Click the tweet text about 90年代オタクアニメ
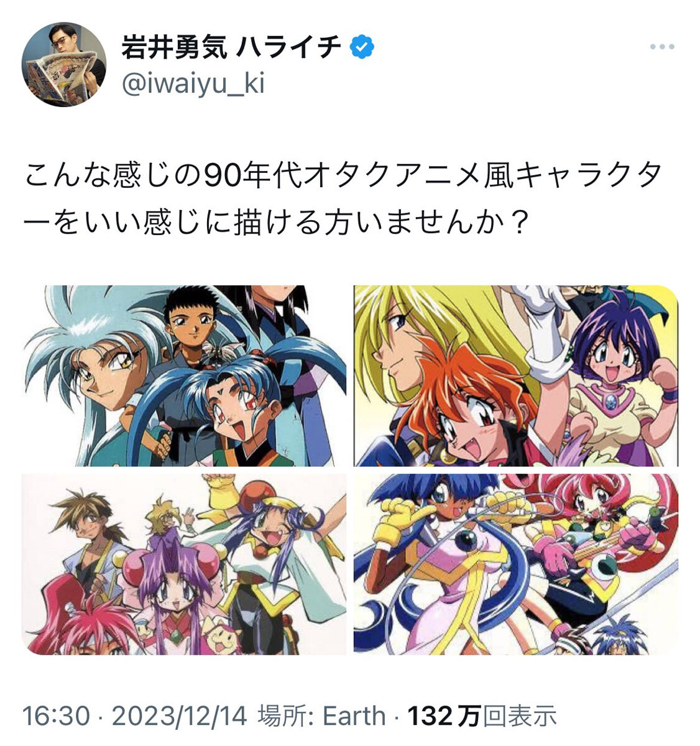 (343, 199)
